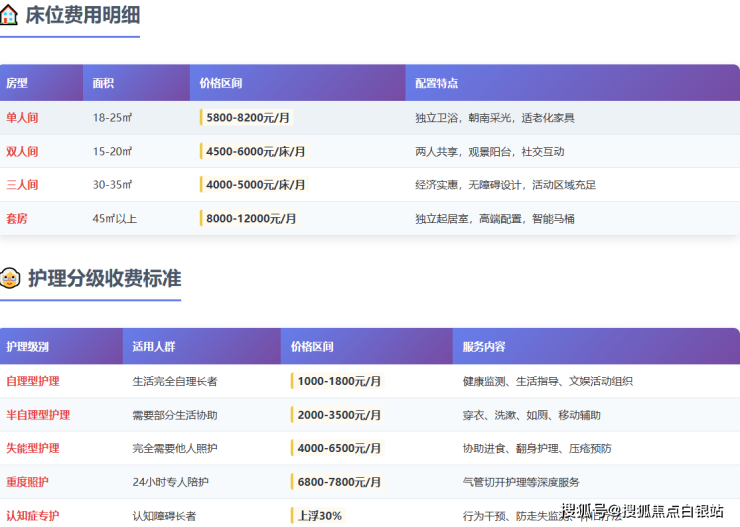
Task: Click the elderly face icon beside 护理分级收费标准
Action: coord(10,278)
